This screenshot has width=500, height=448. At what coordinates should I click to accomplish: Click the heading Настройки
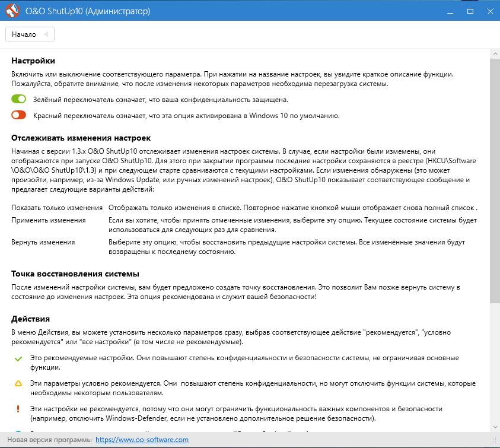(x=33, y=61)
